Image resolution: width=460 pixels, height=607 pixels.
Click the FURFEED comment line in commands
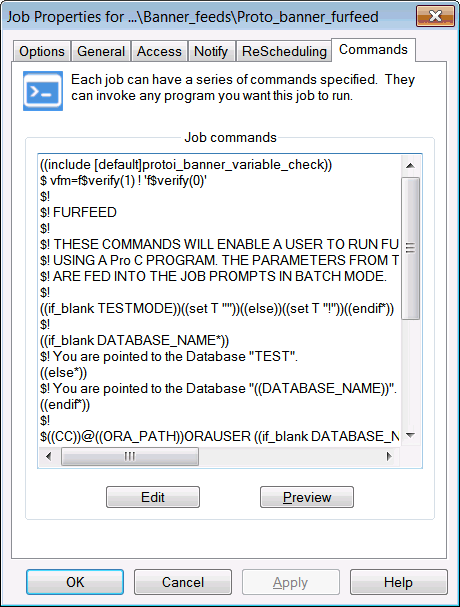point(78,212)
